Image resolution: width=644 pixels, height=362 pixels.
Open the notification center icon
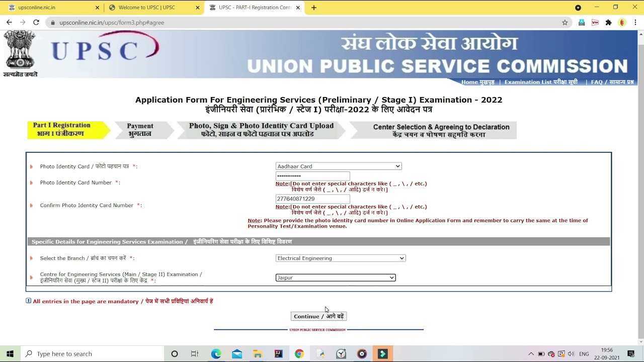click(x=631, y=353)
